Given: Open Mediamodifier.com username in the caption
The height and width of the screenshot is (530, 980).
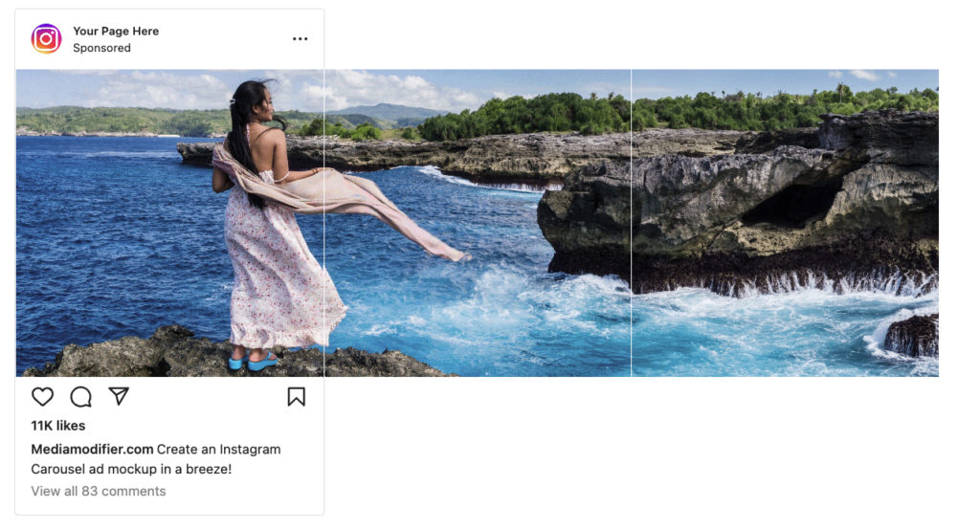Looking at the screenshot, I should (92, 449).
